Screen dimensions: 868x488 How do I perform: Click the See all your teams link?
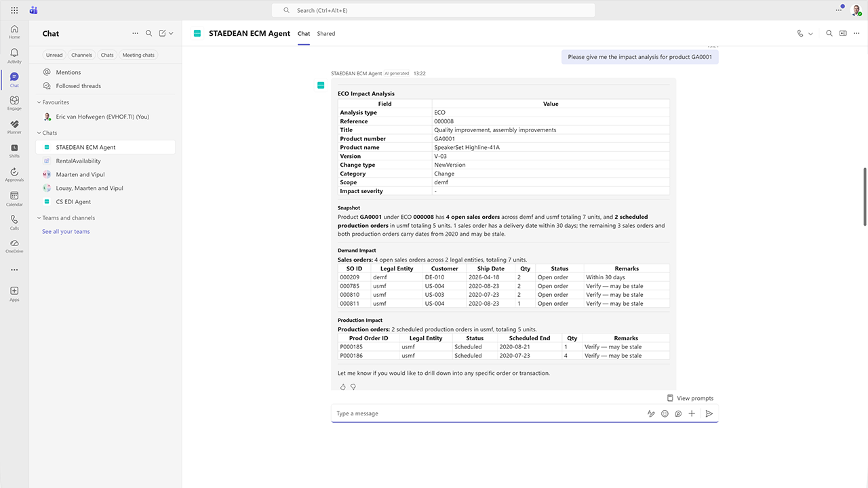[66, 231]
